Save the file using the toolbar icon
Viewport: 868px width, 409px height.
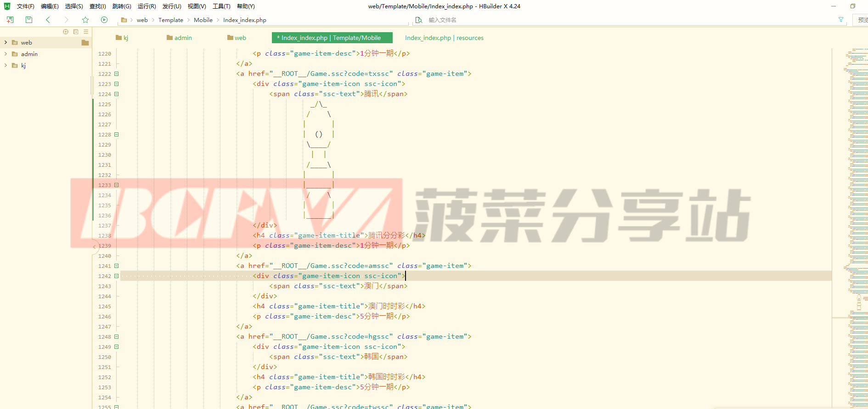click(29, 20)
